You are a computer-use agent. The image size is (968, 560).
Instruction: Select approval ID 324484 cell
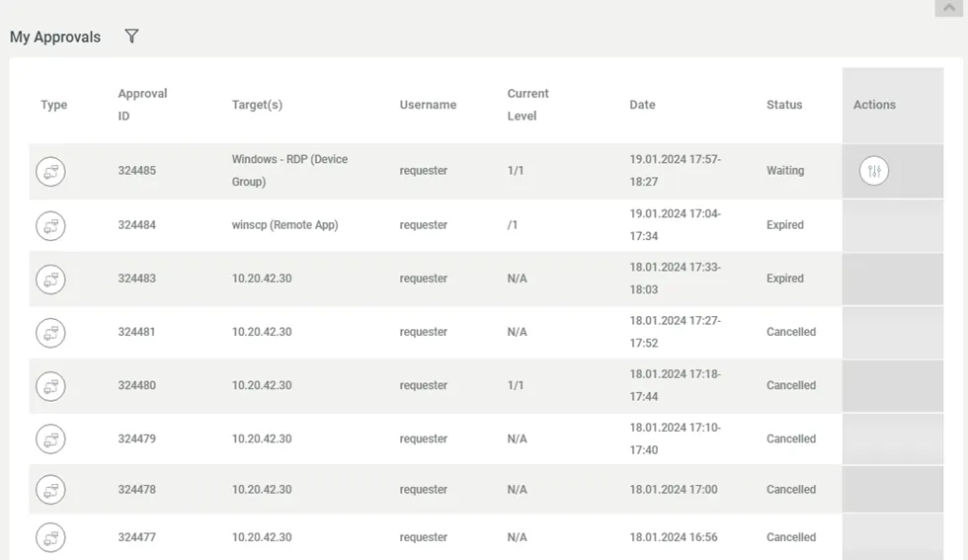(x=137, y=225)
